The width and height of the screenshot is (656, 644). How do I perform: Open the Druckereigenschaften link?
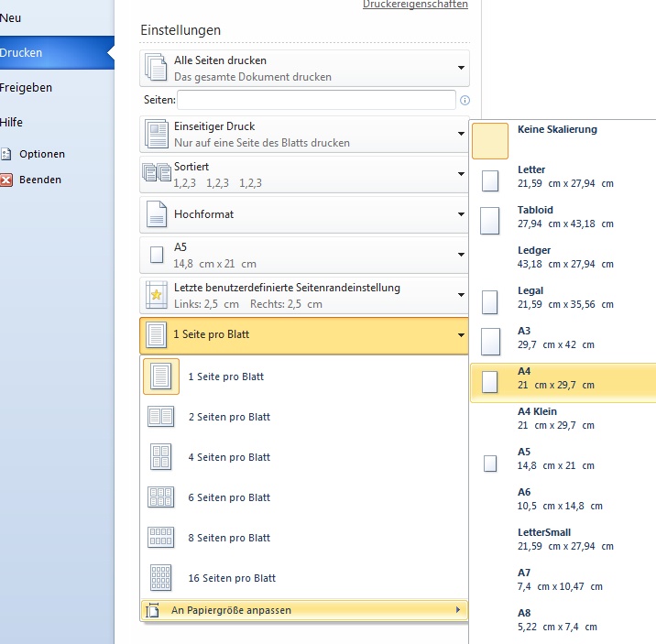(x=415, y=5)
